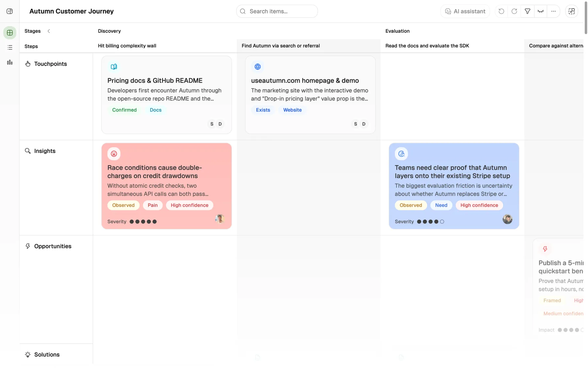Click the Pain tag
Image resolution: width=588 pixels, height=368 pixels.
pos(153,205)
